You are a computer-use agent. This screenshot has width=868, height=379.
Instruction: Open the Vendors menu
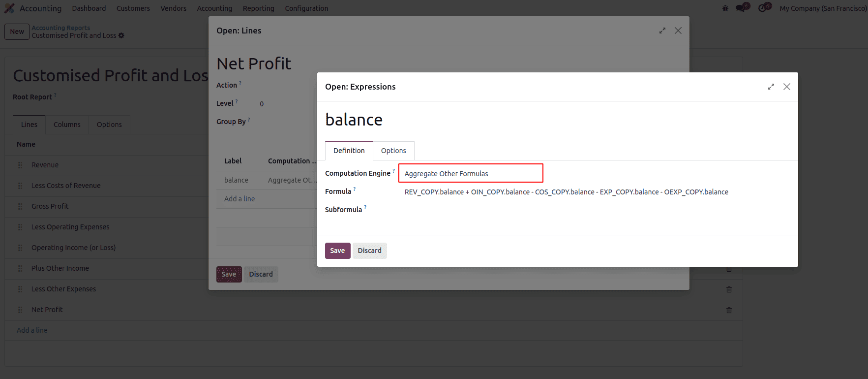click(174, 8)
